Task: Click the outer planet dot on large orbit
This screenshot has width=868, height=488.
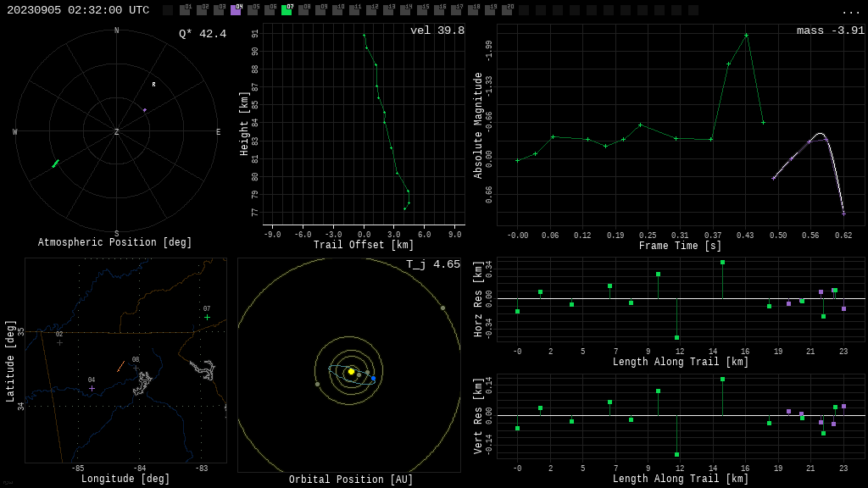Action: click(442, 308)
